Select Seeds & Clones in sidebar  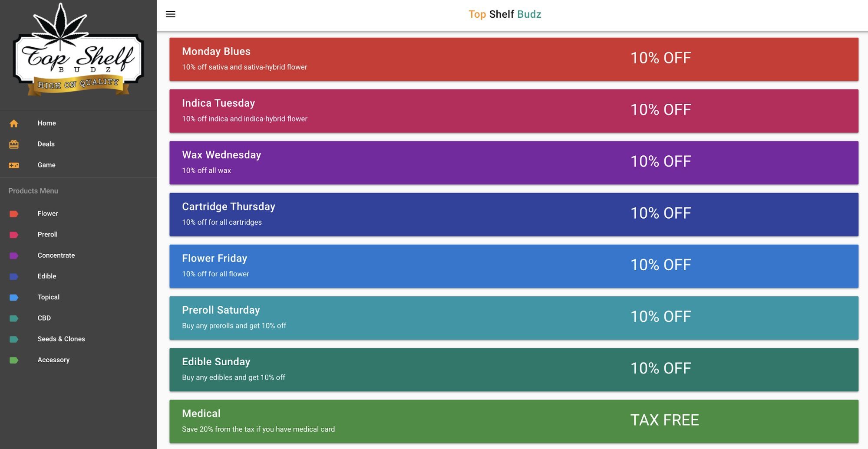click(x=61, y=339)
